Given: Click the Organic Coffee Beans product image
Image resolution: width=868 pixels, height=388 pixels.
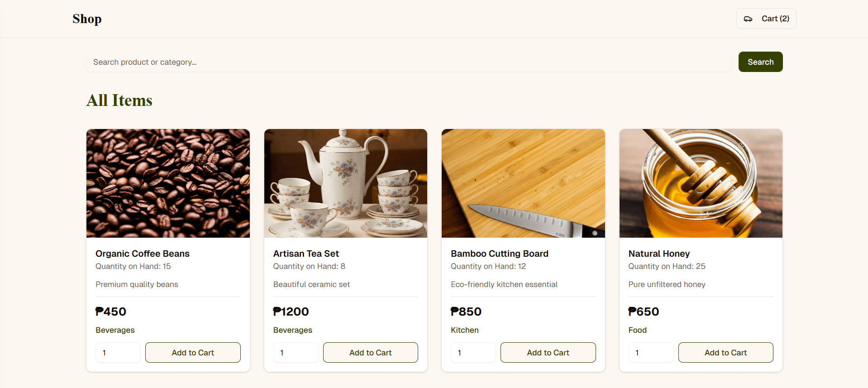Looking at the screenshot, I should click(x=168, y=183).
